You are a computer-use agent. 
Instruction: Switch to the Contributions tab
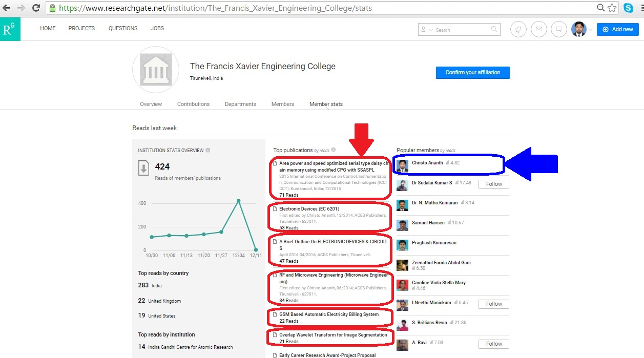coord(193,104)
